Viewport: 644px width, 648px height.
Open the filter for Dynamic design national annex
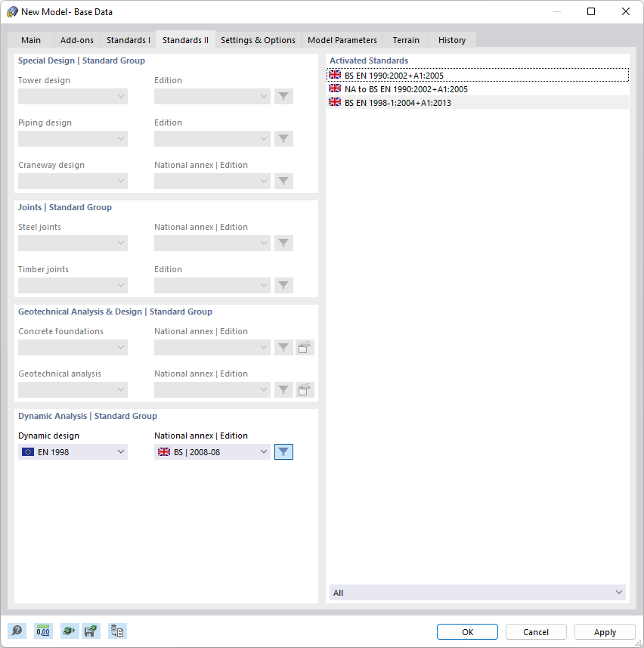[283, 451]
